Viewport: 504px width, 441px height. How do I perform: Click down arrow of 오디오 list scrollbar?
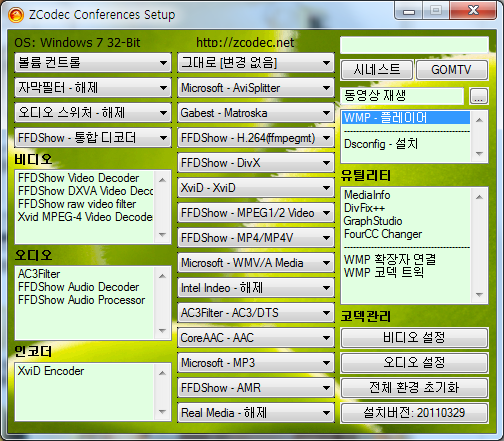pyautogui.click(x=162, y=331)
